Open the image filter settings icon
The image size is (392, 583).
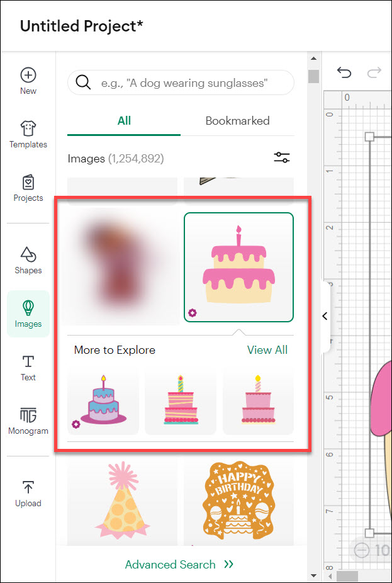coord(282,157)
